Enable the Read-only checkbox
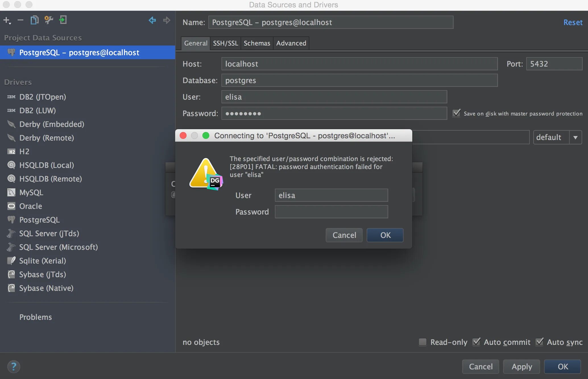 [423, 342]
